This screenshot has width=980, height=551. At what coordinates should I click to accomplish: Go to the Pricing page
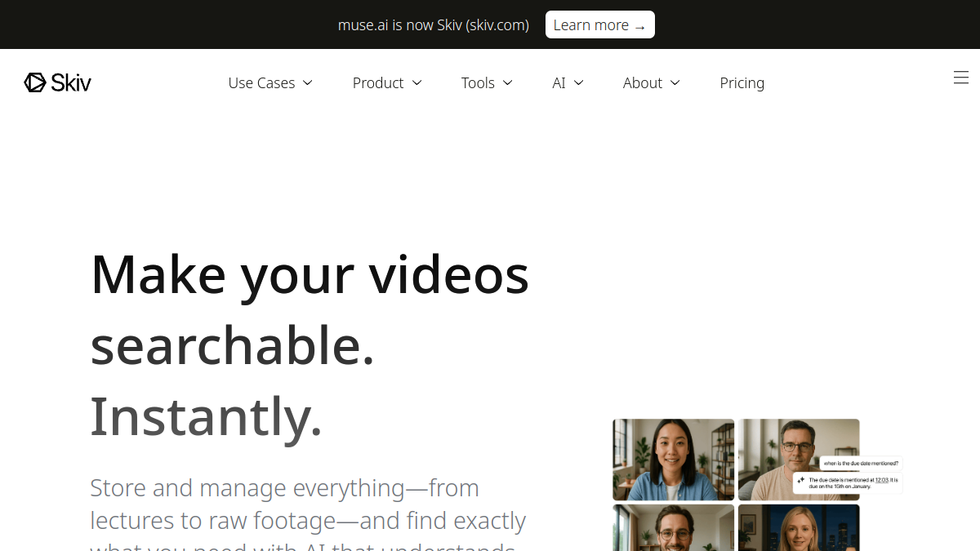click(x=742, y=82)
